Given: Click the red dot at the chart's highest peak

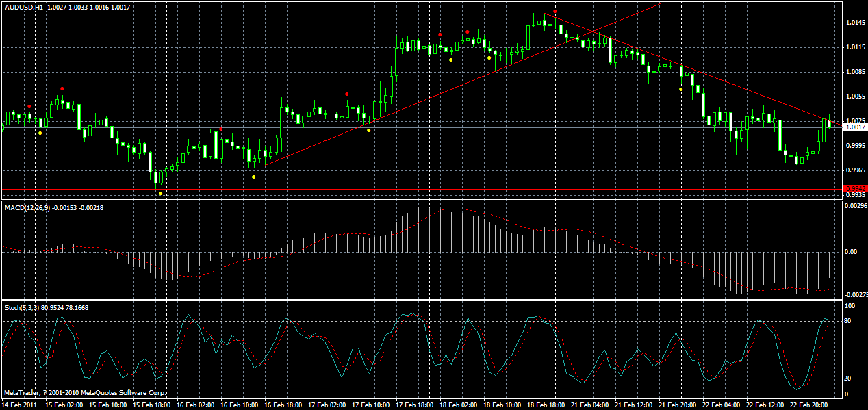Looking at the screenshot, I should coord(555,12).
